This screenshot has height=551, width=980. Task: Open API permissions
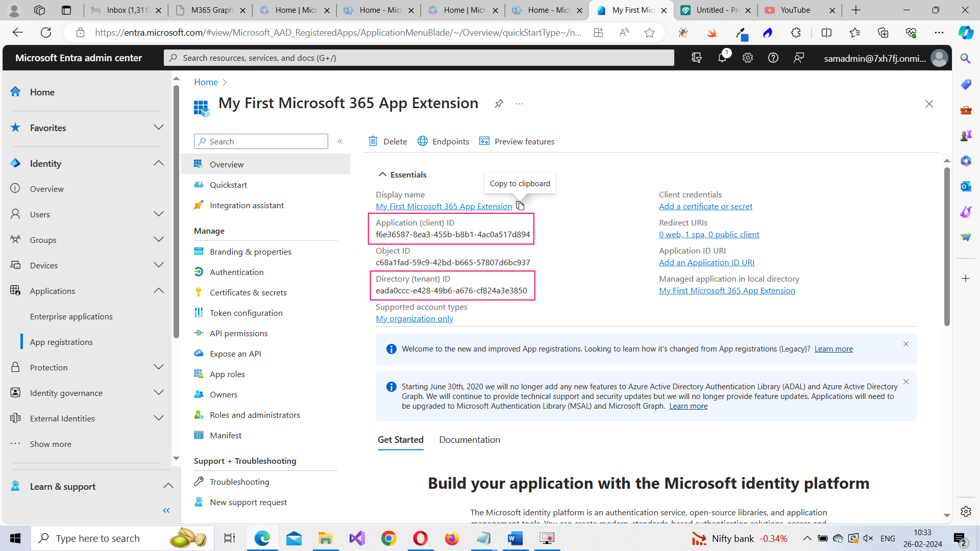tap(238, 333)
